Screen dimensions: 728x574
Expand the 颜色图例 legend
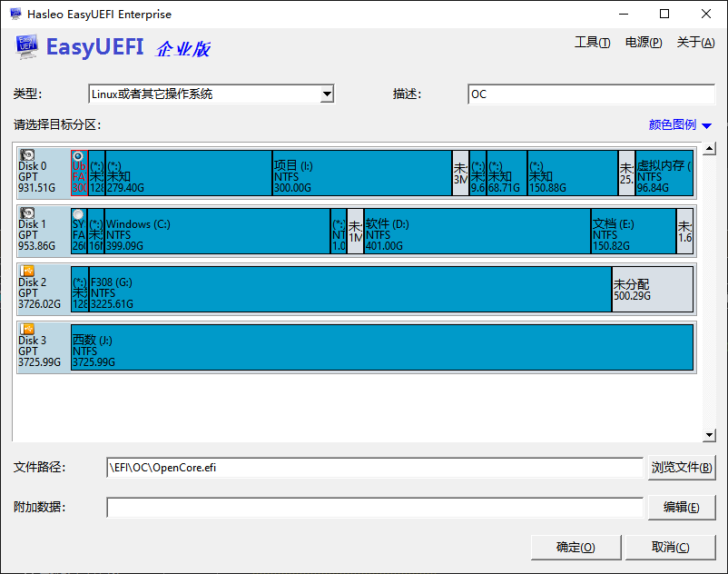pyautogui.click(x=680, y=124)
